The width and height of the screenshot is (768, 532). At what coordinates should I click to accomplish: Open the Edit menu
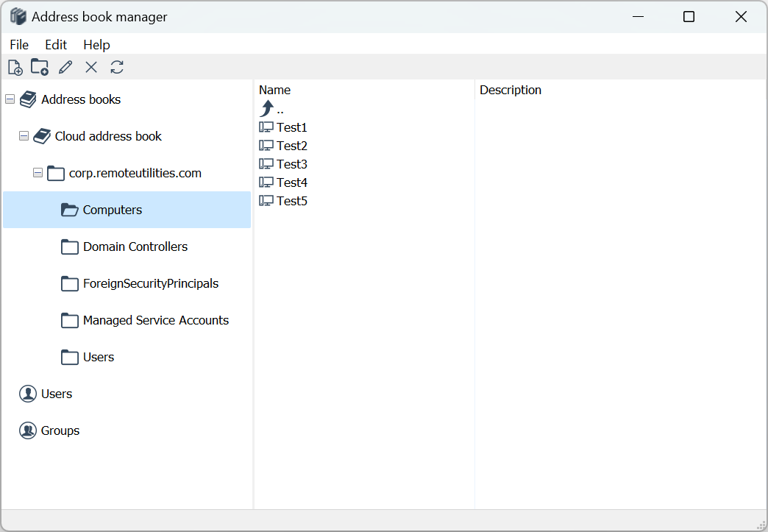click(56, 45)
